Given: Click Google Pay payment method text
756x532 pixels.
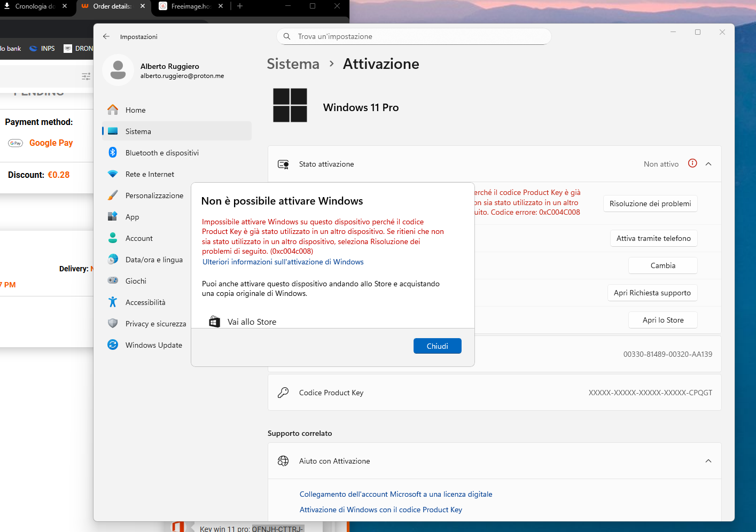Looking at the screenshot, I should (x=51, y=143).
